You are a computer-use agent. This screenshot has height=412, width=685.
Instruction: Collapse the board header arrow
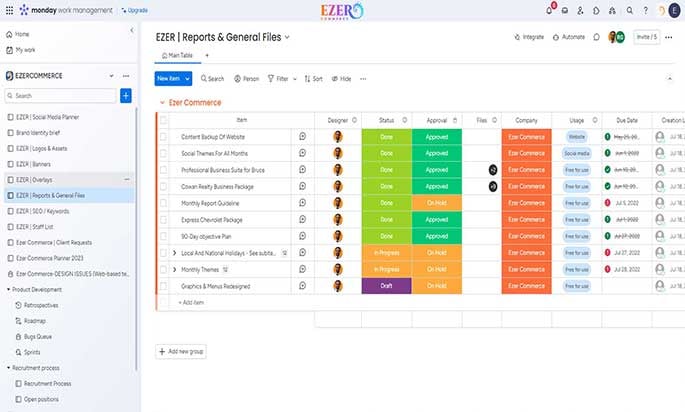coord(669,79)
